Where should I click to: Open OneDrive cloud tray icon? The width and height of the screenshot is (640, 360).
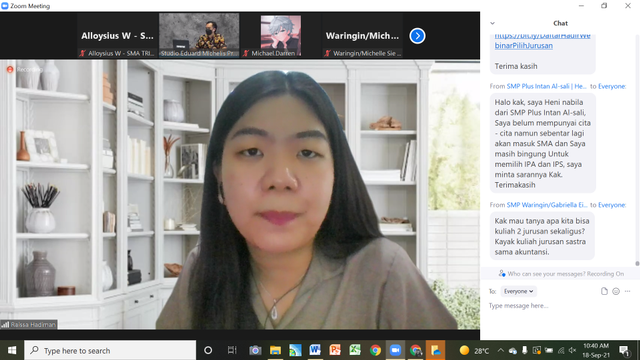[513, 351]
